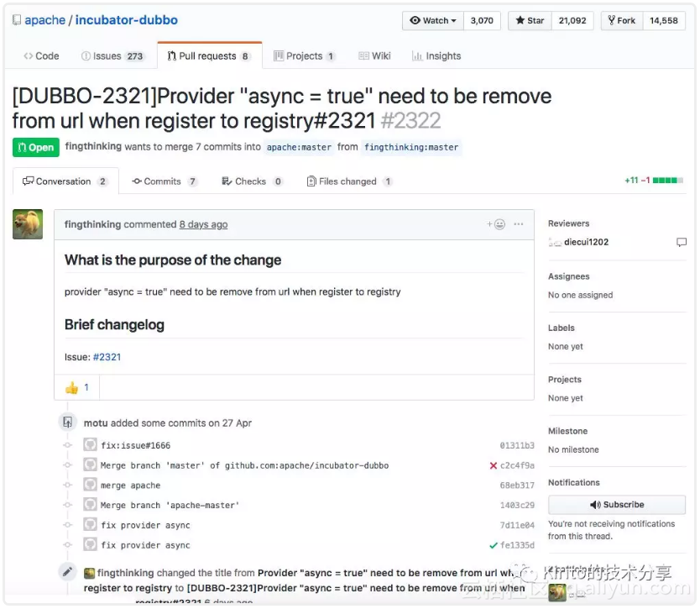Open pull request number #2322

pyautogui.click(x=410, y=121)
